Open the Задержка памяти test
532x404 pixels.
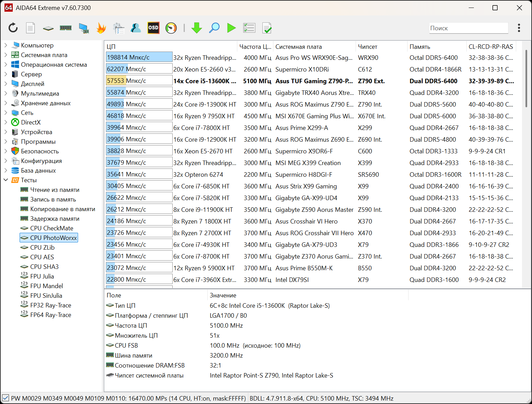[x=55, y=218]
